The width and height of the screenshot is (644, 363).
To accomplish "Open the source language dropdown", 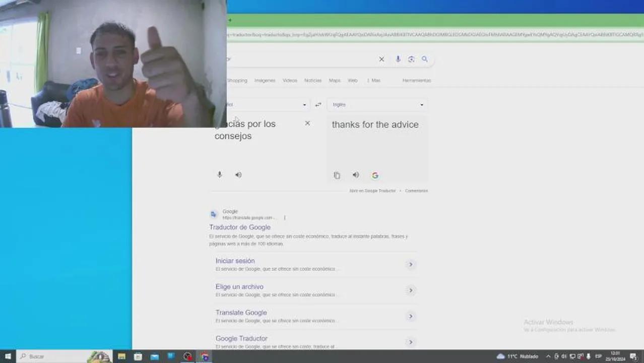I will (x=267, y=105).
